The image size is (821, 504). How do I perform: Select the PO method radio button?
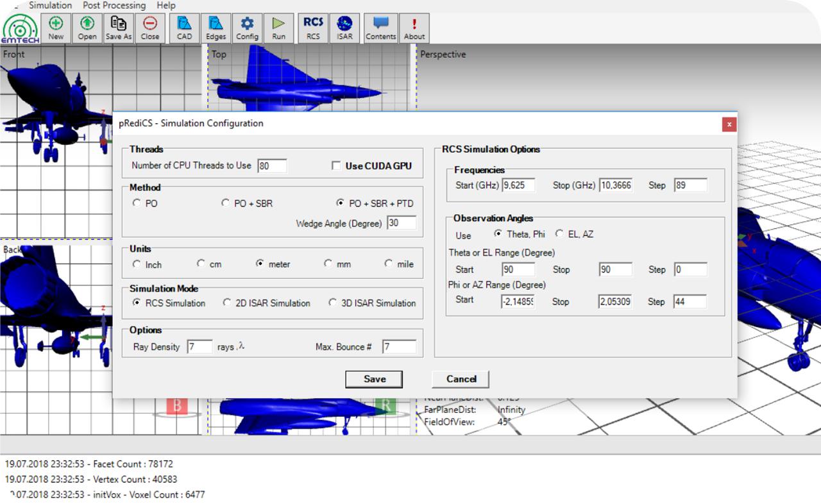tap(136, 203)
